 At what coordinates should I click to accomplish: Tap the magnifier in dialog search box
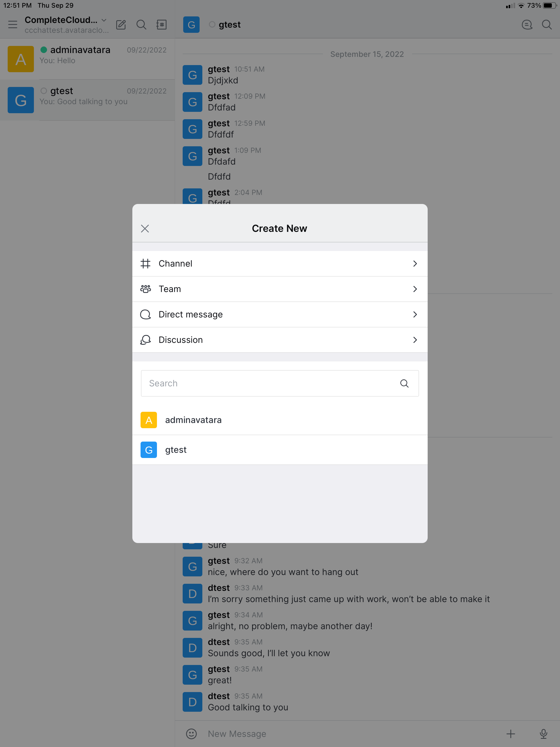pos(404,383)
